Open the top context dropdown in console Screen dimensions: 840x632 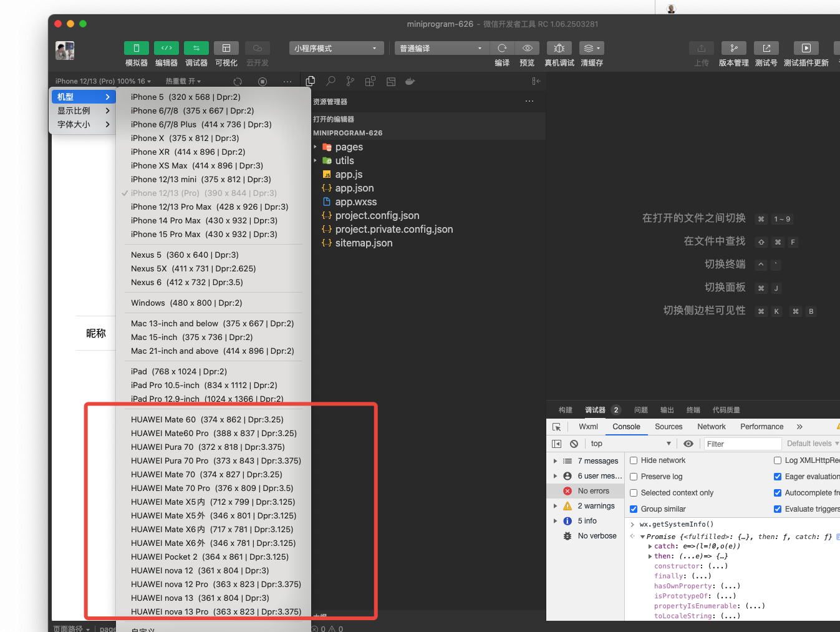point(631,444)
